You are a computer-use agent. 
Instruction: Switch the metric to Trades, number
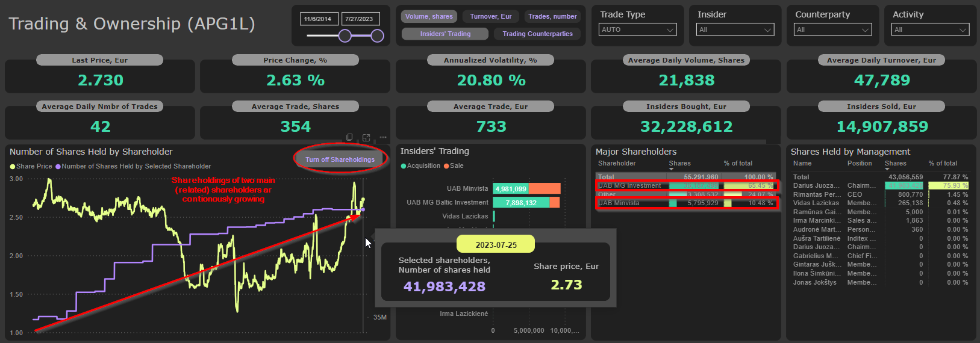point(552,17)
